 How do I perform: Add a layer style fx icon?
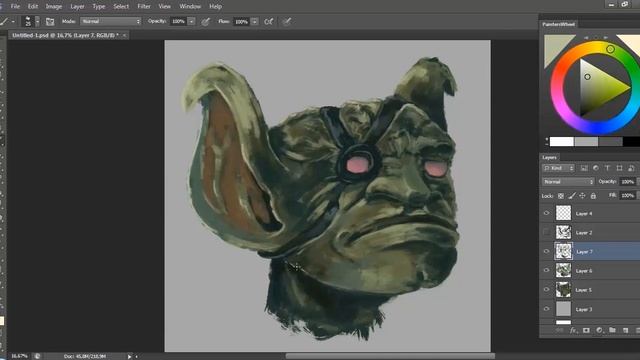click(573, 330)
